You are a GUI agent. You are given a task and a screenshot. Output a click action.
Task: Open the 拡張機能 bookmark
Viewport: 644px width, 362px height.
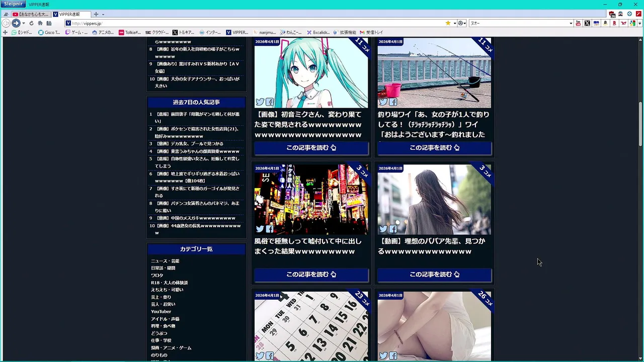tap(344, 32)
